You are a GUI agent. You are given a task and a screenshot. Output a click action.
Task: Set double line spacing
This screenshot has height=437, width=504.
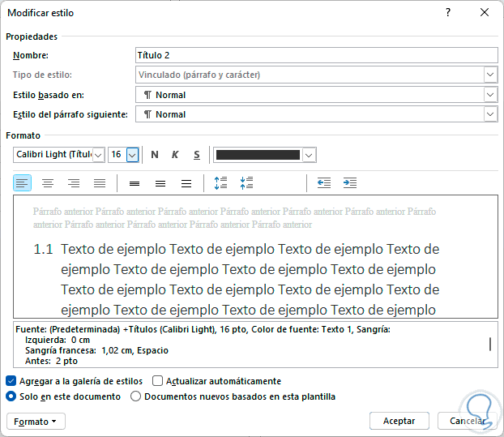tap(186, 183)
